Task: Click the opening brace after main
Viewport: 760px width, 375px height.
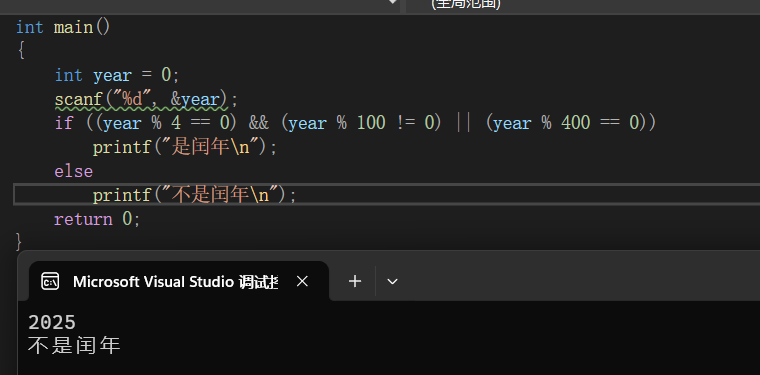Action: tap(21, 51)
